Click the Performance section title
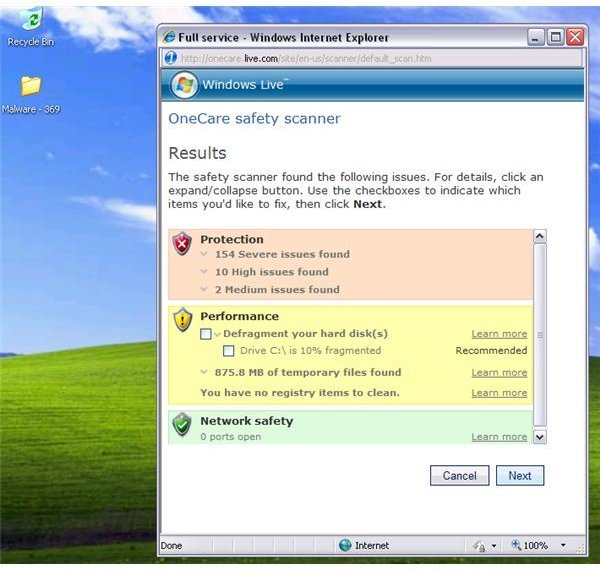This screenshot has width=600, height=577. [240, 316]
